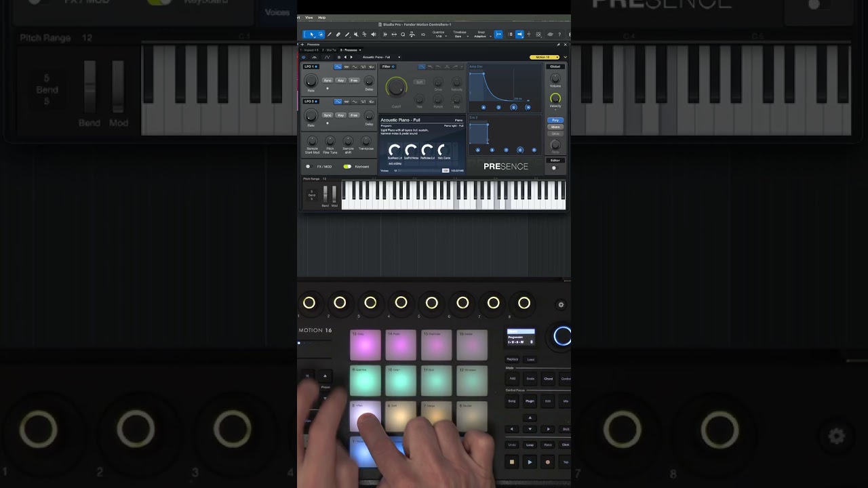
Task: Click the Bend pitch wheel
Action: (325, 194)
